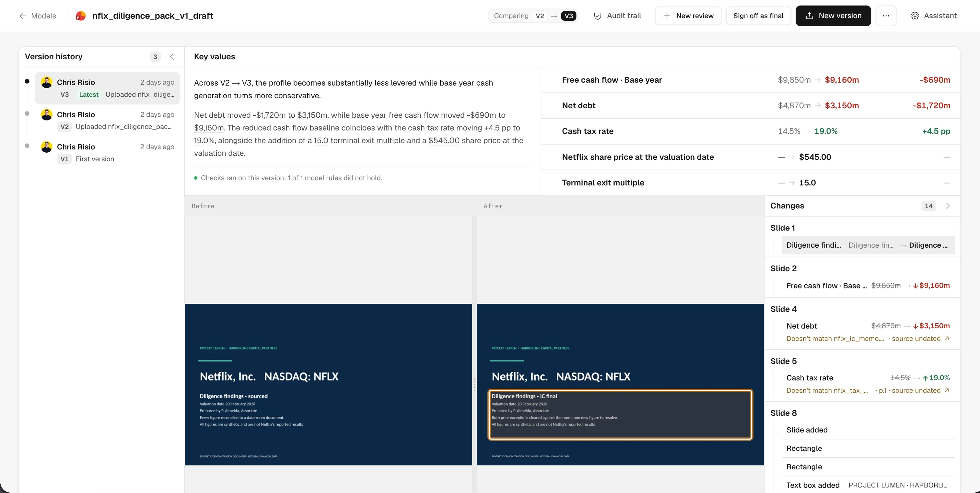980x493 pixels.
Task: Select the Slide 5 Cash tax rate change
Action: pos(868,378)
